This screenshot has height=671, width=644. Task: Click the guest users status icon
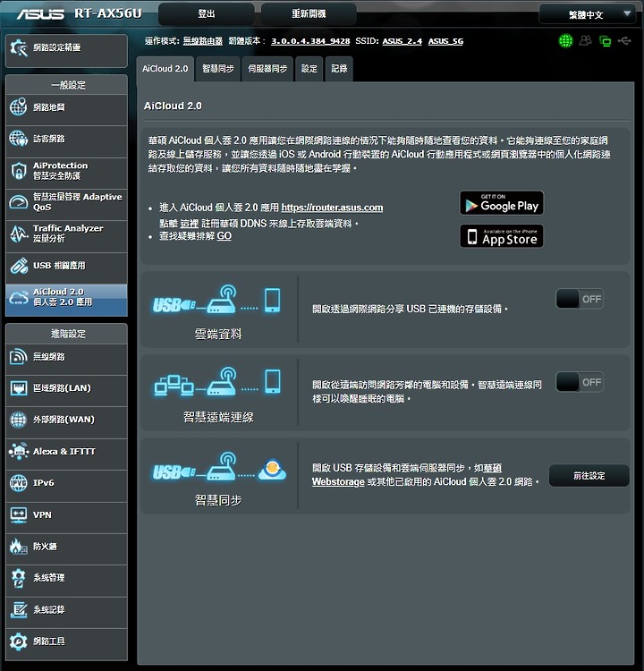tap(585, 40)
